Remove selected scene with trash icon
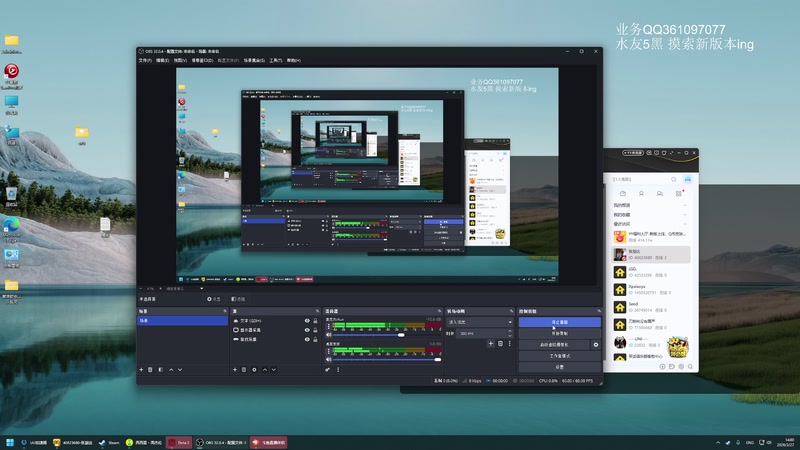This screenshot has height=450, width=800. pyautogui.click(x=150, y=369)
